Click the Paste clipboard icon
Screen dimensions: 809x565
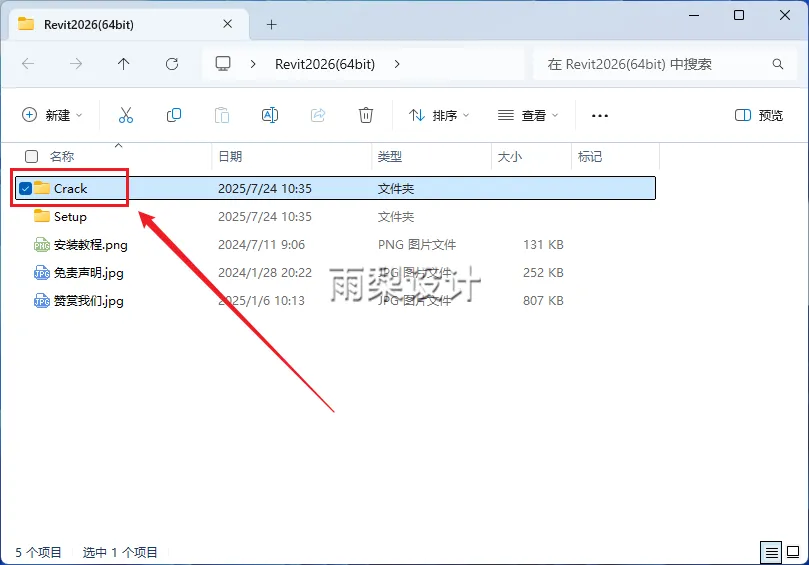click(x=222, y=115)
